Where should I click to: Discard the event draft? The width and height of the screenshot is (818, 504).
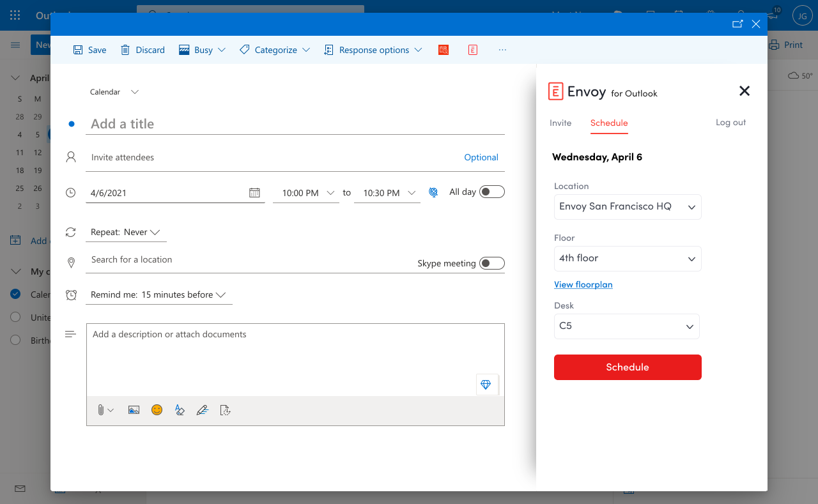tap(143, 50)
